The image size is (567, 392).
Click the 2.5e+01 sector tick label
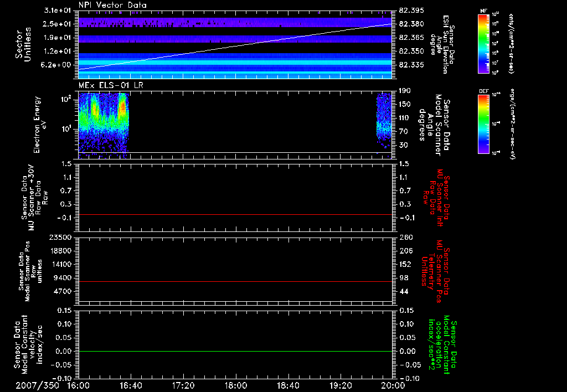(58, 24)
